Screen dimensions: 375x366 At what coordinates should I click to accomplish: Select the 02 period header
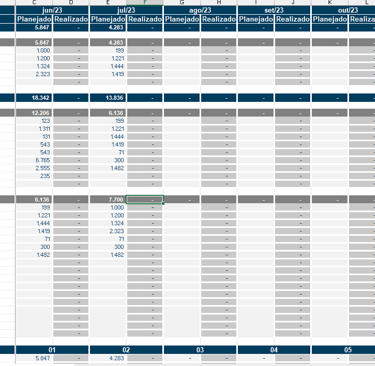tap(126, 350)
